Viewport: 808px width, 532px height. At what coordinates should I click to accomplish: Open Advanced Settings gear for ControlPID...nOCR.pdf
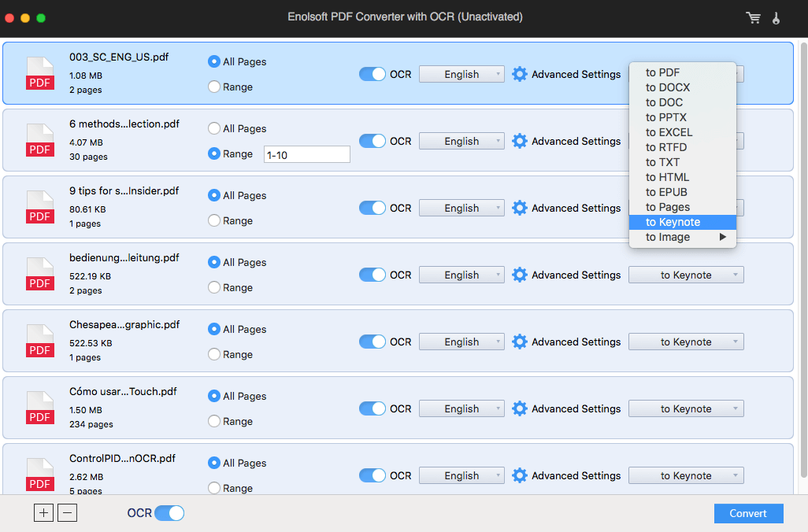point(520,476)
